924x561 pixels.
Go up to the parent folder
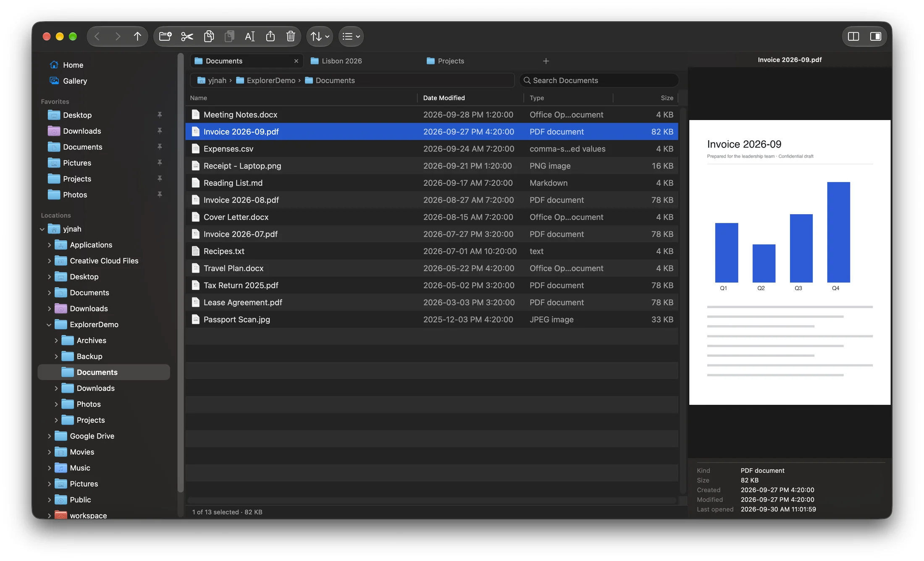[x=137, y=37]
